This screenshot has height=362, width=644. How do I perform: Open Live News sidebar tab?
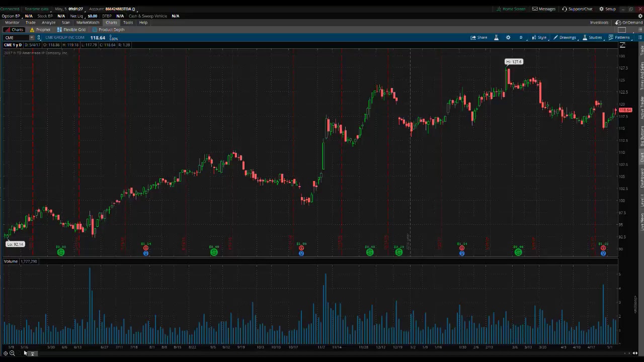[x=641, y=222]
